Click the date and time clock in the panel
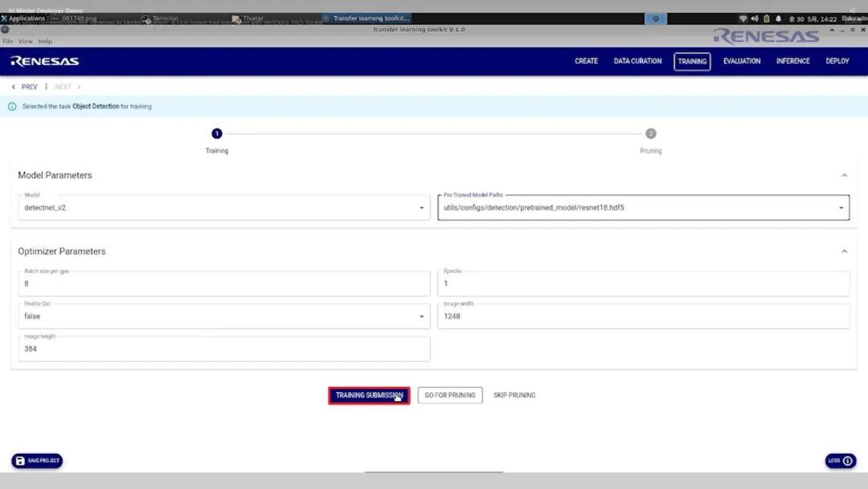This screenshot has height=489, width=868. [x=812, y=18]
